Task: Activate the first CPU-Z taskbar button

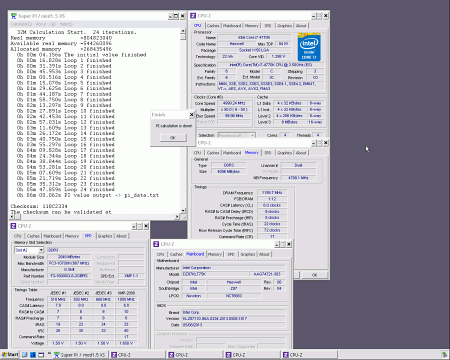Action: 137,355
